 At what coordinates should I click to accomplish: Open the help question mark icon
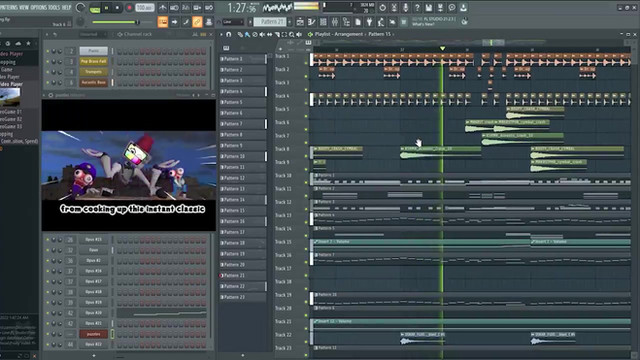(x=417, y=7)
